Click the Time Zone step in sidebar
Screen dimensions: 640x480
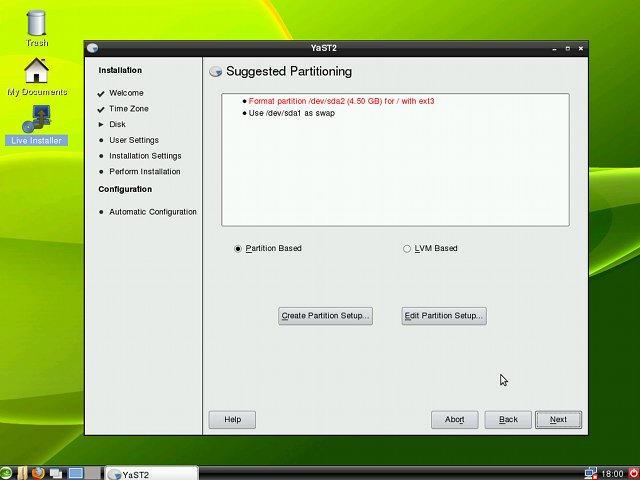129,109
